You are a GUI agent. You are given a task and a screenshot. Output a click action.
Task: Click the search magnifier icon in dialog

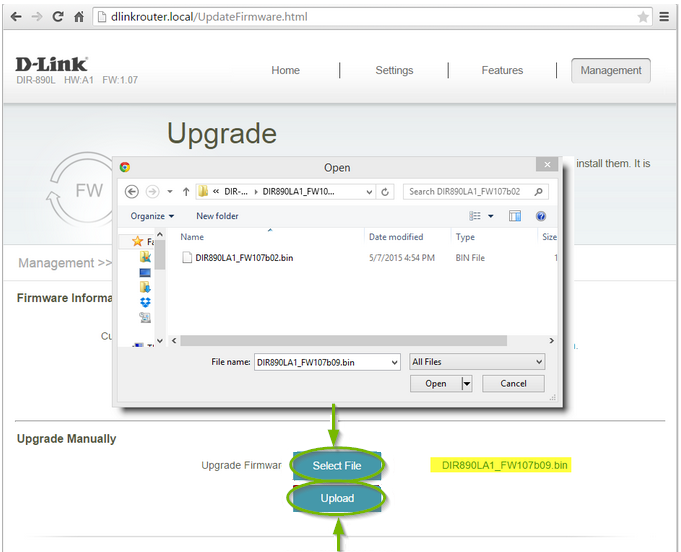pos(539,192)
